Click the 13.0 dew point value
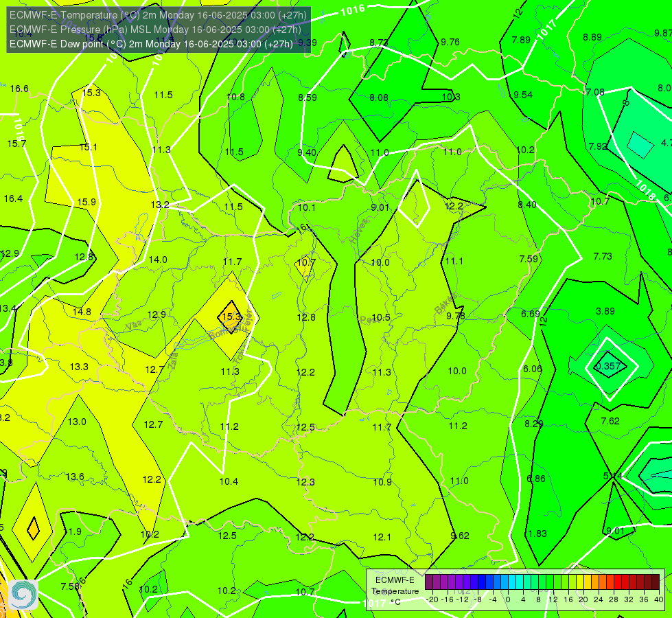Viewport: 672px width, 618px height. pos(77,422)
